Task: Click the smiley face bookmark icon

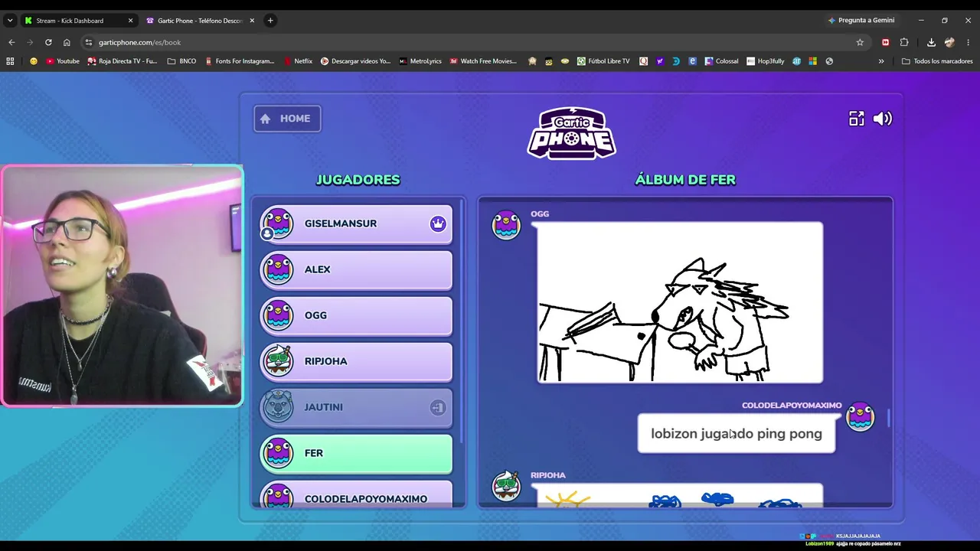Action: (x=34, y=61)
